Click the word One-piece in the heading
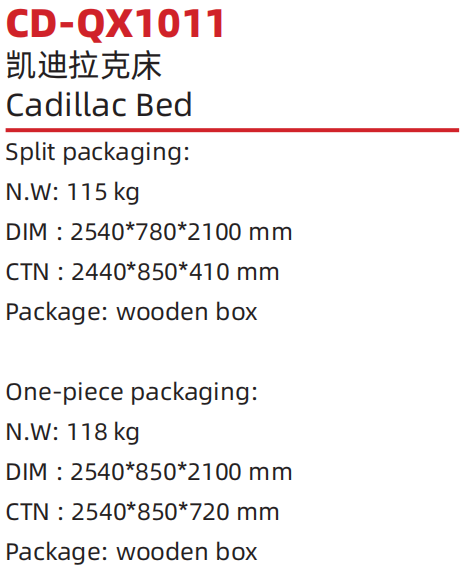The width and height of the screenshot is (467, 572). tap(65, 393)
